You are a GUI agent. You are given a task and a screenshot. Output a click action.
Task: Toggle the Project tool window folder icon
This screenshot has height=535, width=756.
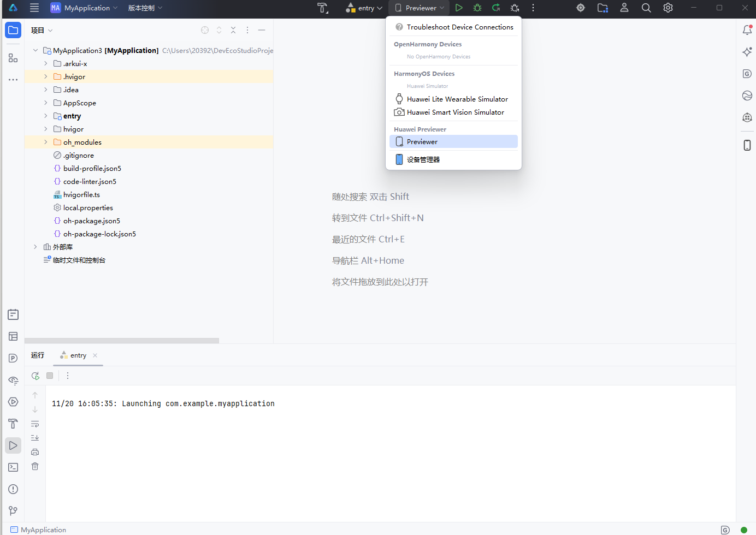13,30
